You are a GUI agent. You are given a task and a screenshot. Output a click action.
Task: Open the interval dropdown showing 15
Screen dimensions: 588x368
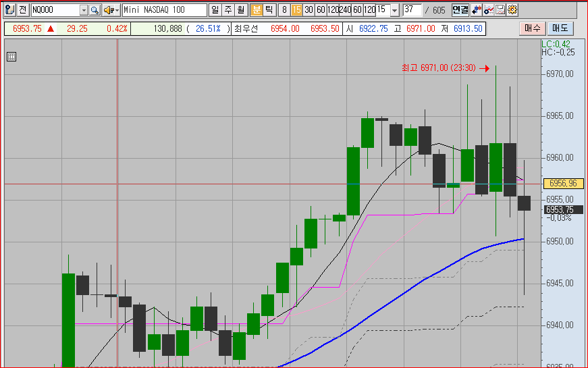[x=394, y=10]
